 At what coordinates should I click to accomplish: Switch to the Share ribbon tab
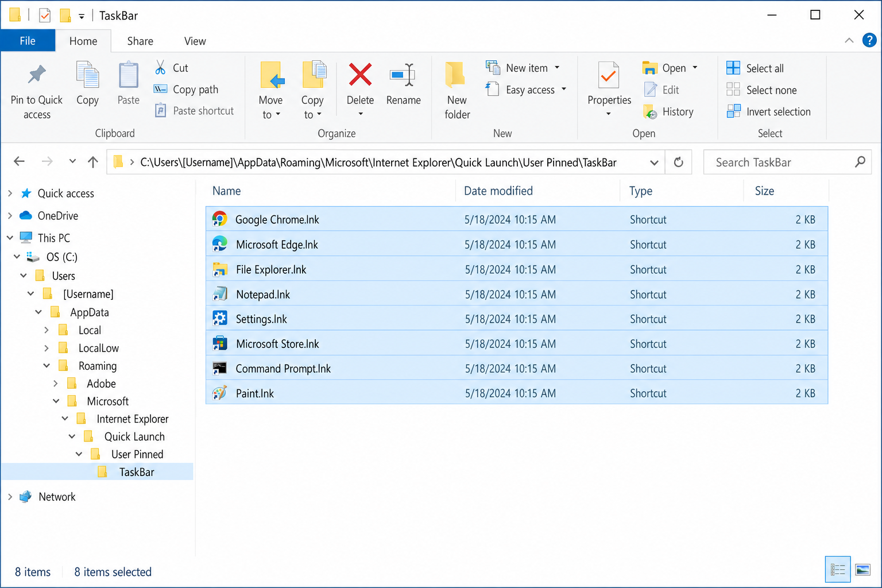(140, 41)
